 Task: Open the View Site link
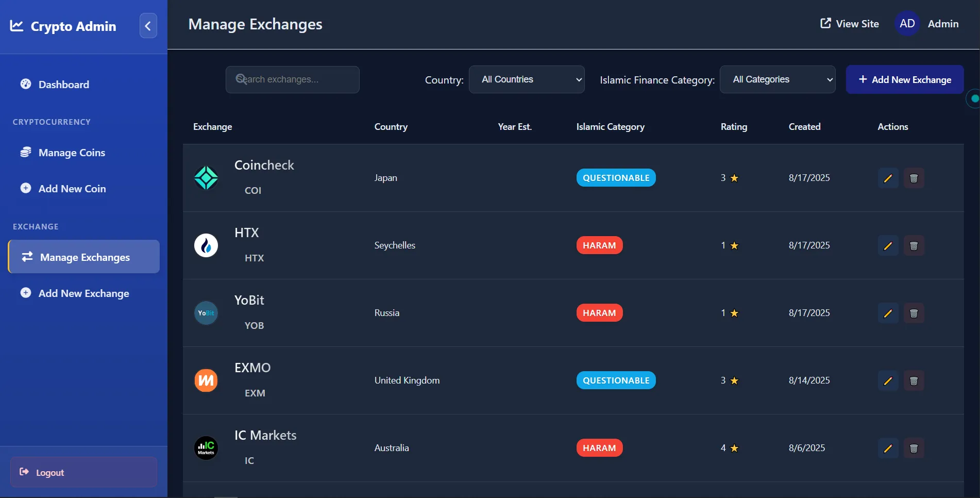[849, 24]
